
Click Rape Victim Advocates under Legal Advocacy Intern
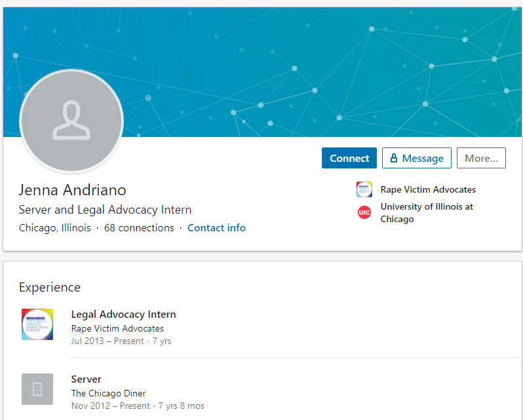click(x=117, y=328)
